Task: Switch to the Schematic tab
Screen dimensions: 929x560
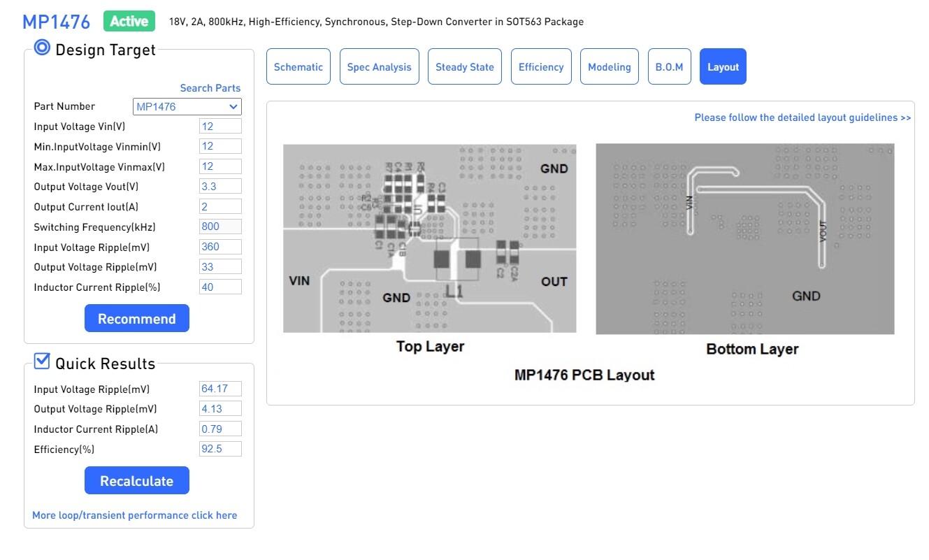Action: pos(298,67)
